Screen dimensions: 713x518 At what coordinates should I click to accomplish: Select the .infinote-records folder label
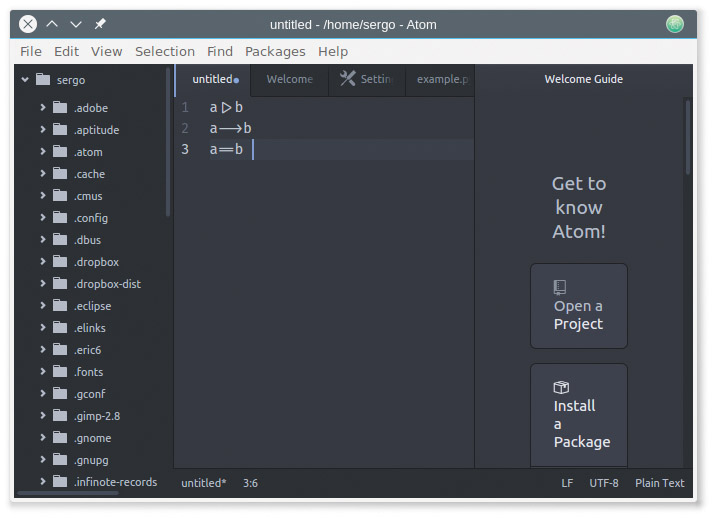pos(115,482)
